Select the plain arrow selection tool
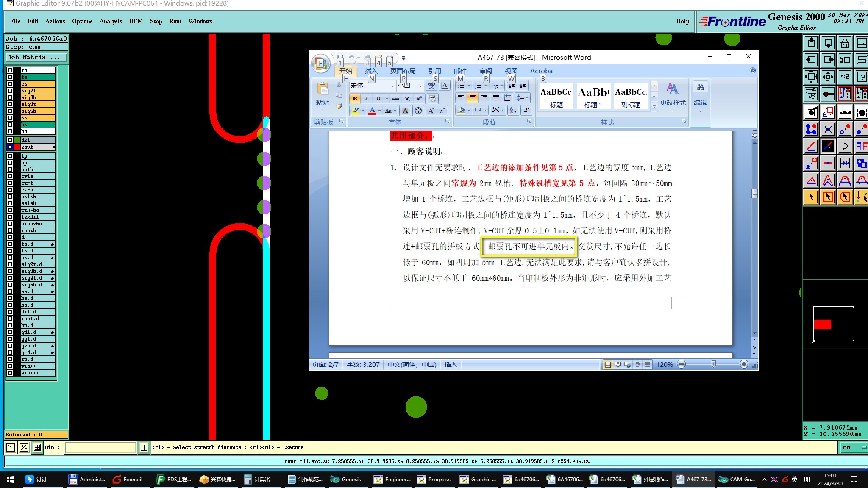 [811, 197]
